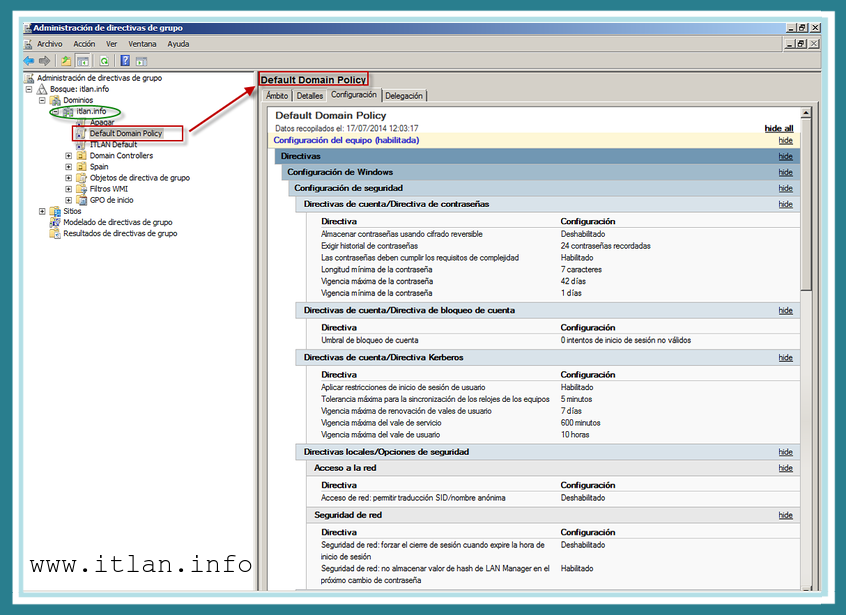Click the Up one level folder icon
This screenshot has width=846, height=615.
(x=67, y=61)
